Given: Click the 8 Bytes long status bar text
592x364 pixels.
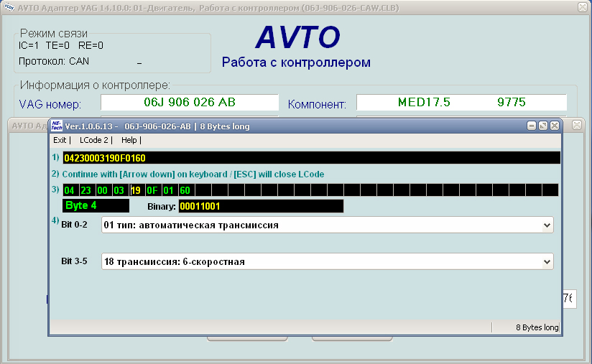Looking at the screenshot, I should [x=537, y=327].
